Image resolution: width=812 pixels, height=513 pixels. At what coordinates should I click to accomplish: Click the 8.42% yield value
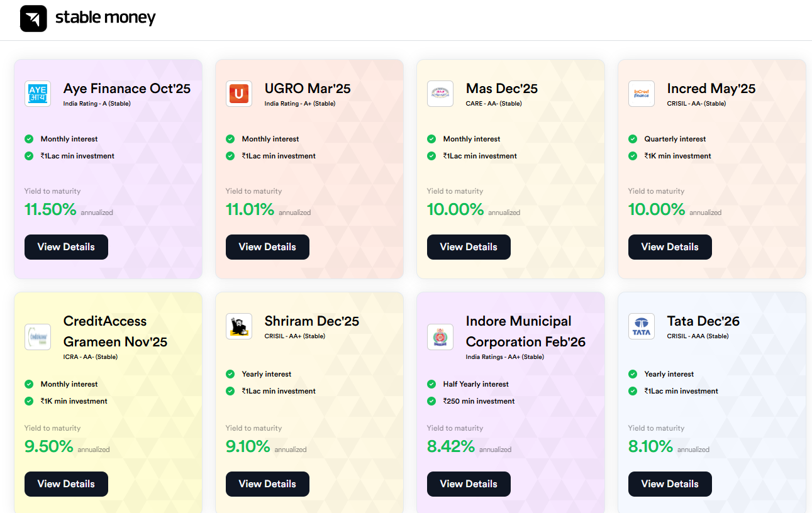pyautogui.click(x=451, y=446)
